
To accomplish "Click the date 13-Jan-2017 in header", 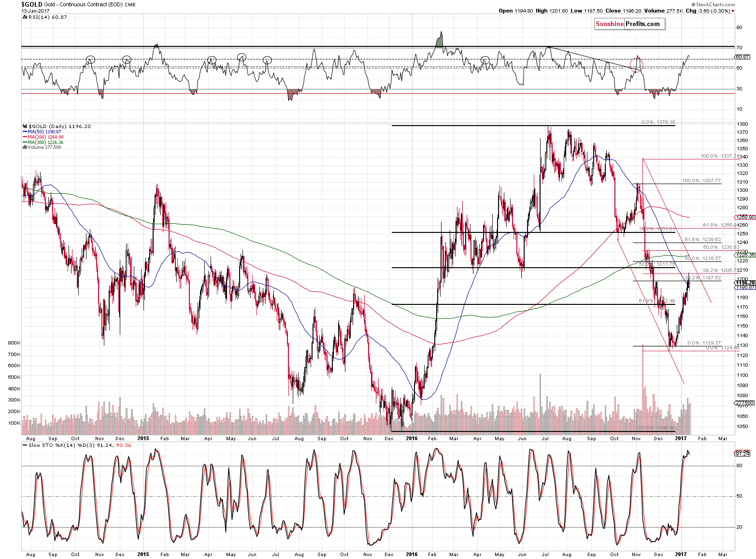I will point(35,11).
